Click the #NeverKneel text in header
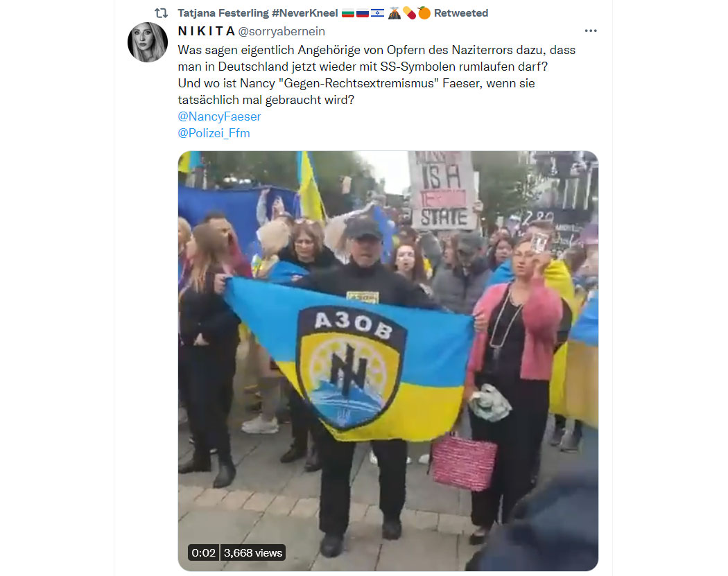The height and width of the screenshot is (576, 728). pos(304,13)
